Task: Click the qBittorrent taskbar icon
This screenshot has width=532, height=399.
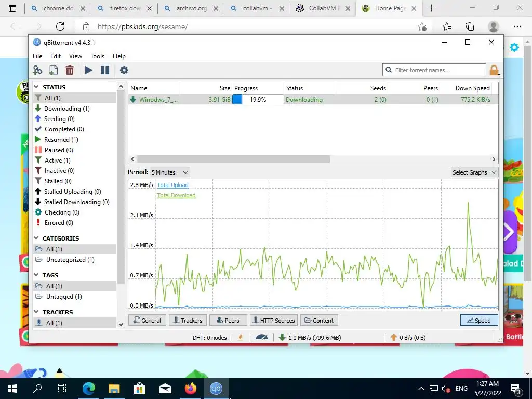Action: pos(216,388)
